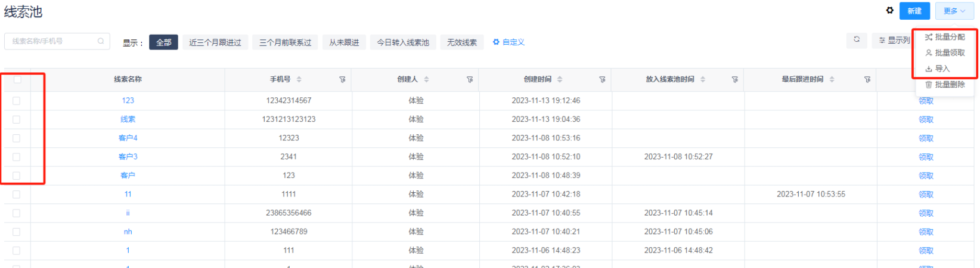Open lead named 客户3
Viewport: 980px width, 268px height.
click(128, 157)
